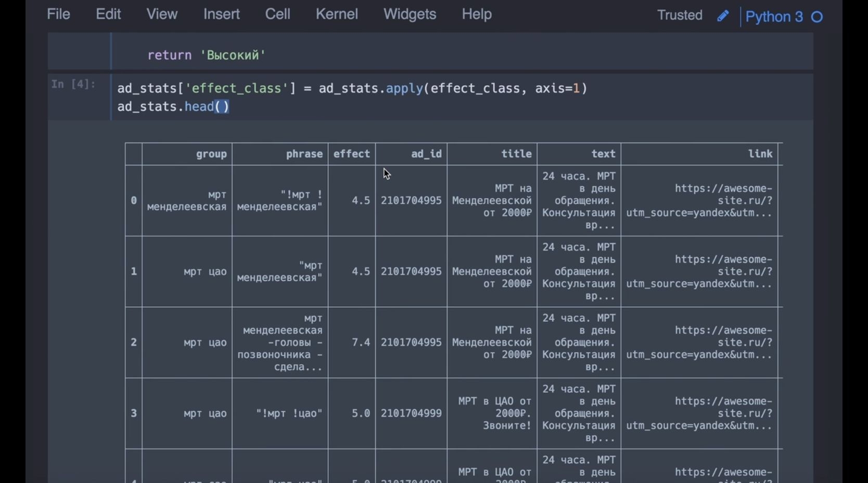The width and height of the screenshot is (868, 483).
Task: Click the 'link' column header
Action: tap(760, 154)
